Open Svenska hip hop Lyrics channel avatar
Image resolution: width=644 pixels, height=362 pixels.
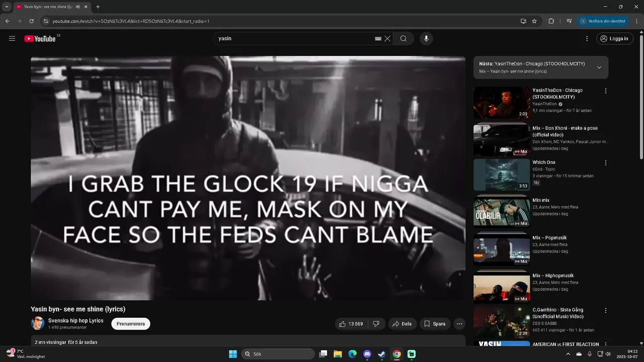point(37,323)
